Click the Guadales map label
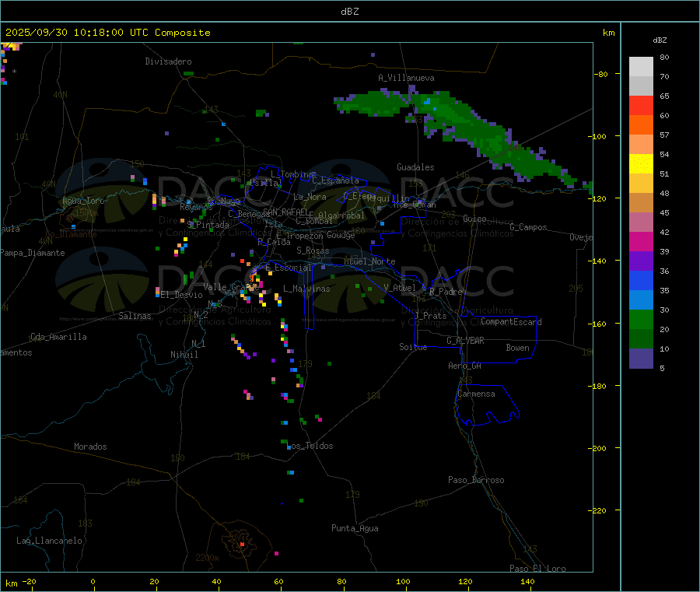Screen dimensions: 700x592 (415, 167)
